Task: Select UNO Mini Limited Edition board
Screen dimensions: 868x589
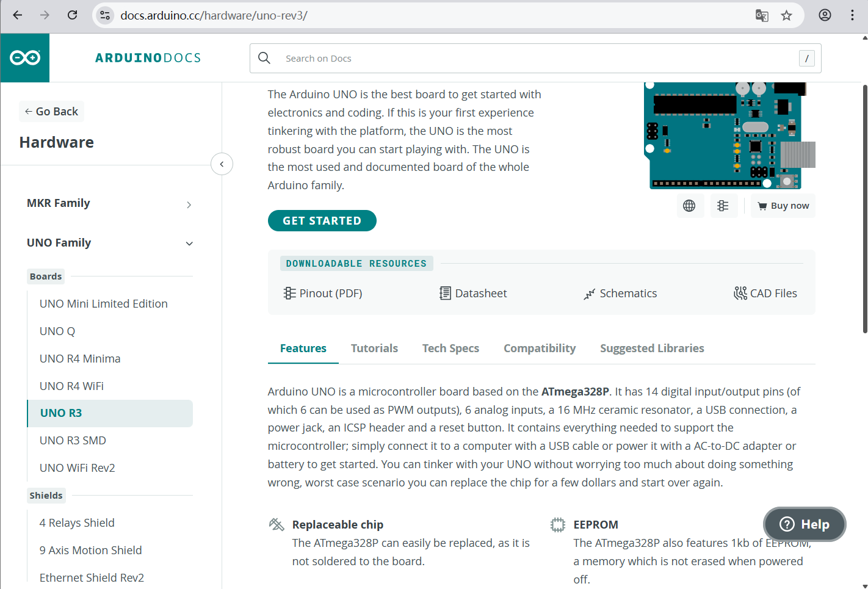Action: pos(104,304)
